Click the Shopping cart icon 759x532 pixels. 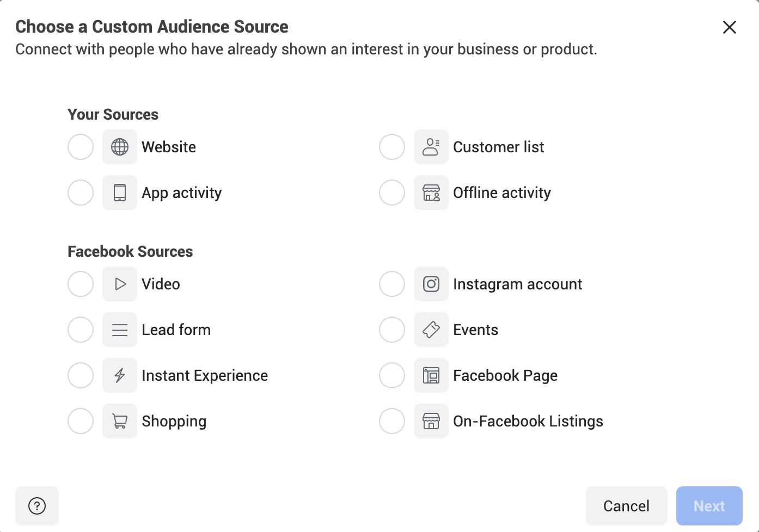120,421
